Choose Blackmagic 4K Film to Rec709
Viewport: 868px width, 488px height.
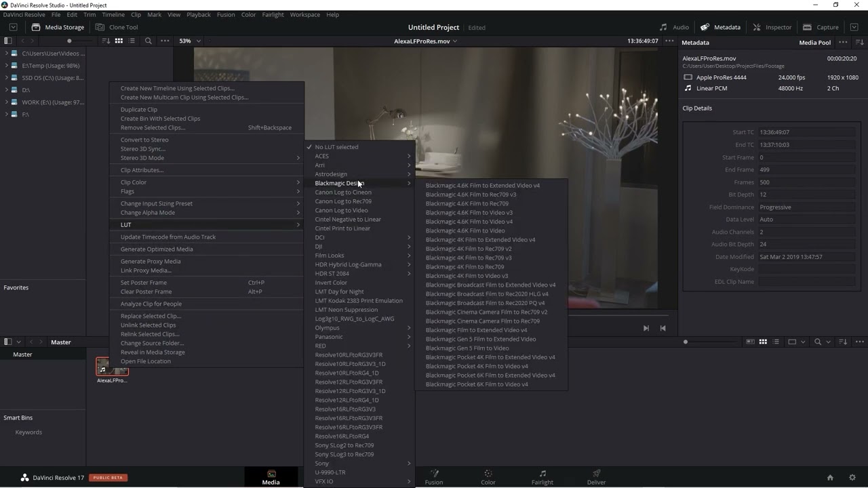coord(465,267)
